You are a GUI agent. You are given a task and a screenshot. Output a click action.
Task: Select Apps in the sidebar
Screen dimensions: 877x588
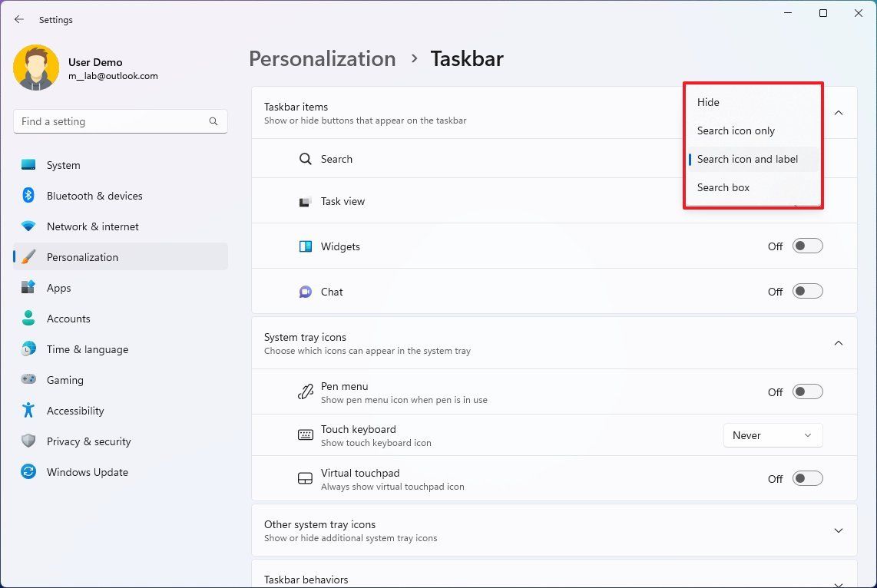point(58,288)
